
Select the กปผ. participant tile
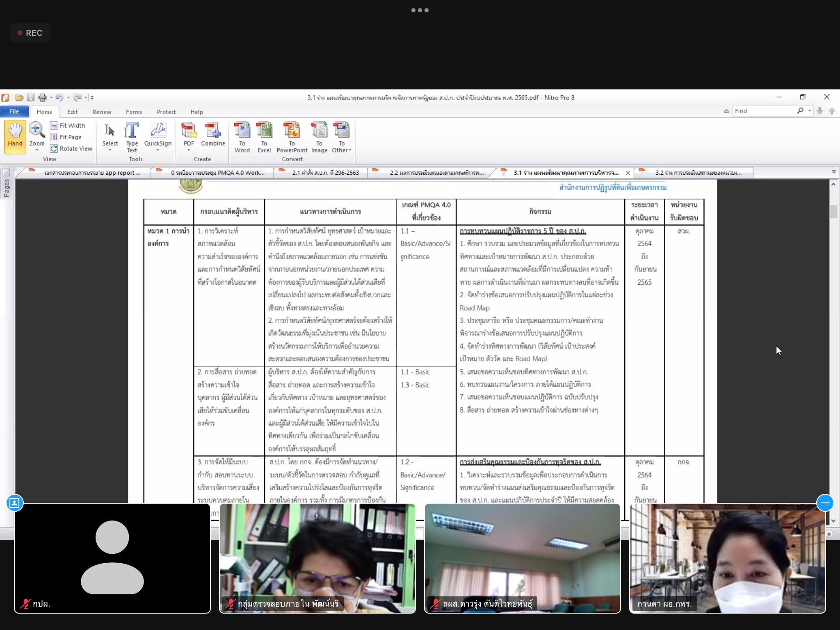pyautogui.click(x=112, y=558)
